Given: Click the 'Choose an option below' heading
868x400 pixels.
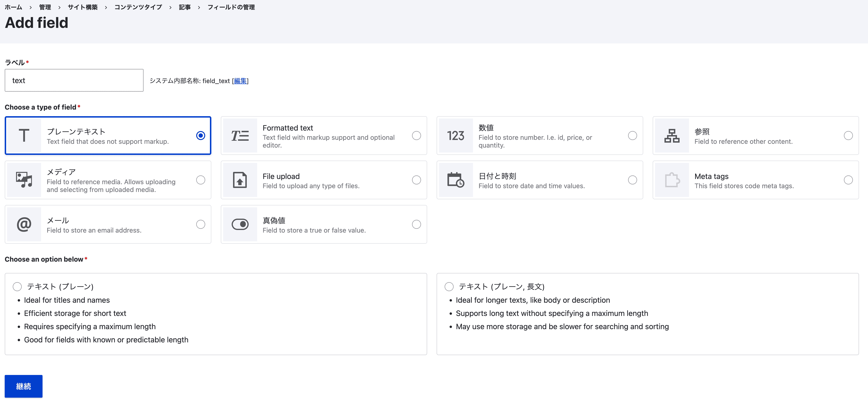Looking at the screenshot, I should point(44,260).
